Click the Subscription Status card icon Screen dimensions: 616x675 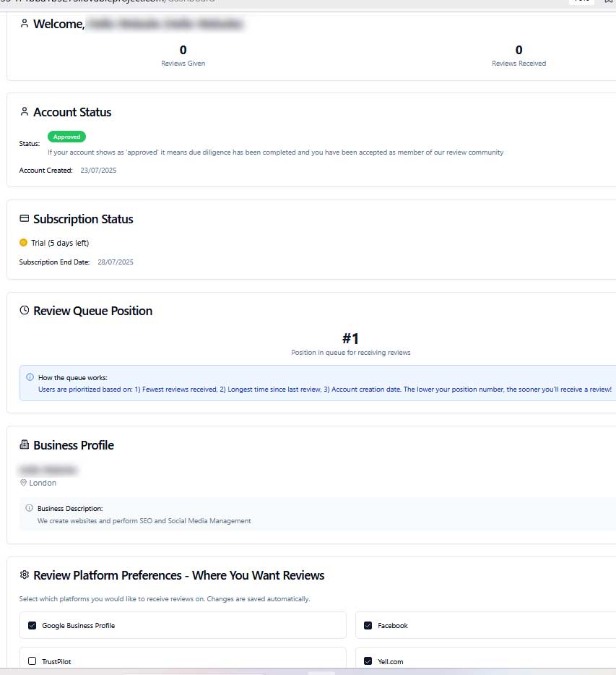[24, 218]
